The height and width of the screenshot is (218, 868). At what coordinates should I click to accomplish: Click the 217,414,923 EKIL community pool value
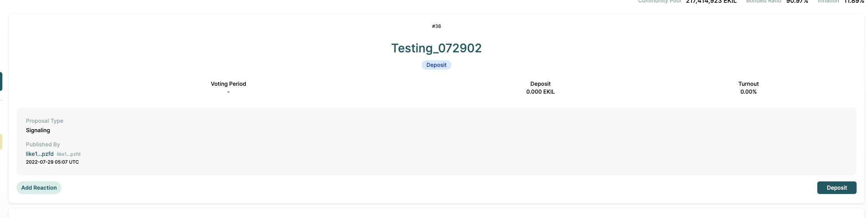point(711,2)
